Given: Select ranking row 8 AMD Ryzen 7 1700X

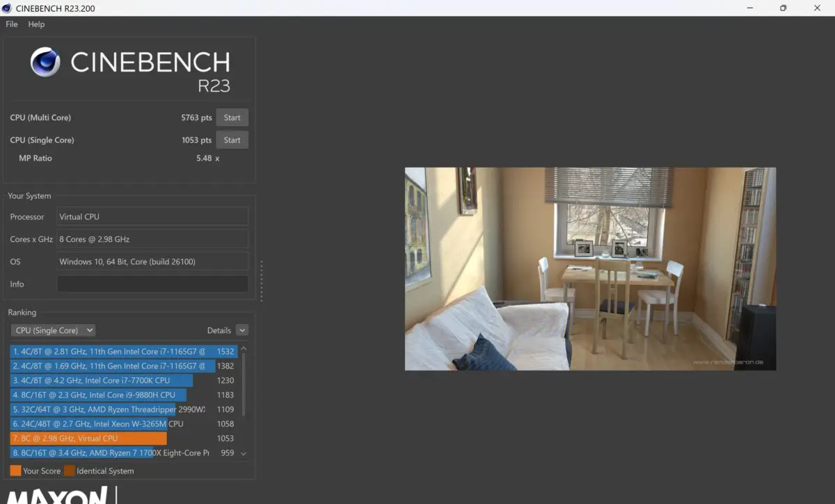Looking at the screenshot, I should click(x=123, y=453).
